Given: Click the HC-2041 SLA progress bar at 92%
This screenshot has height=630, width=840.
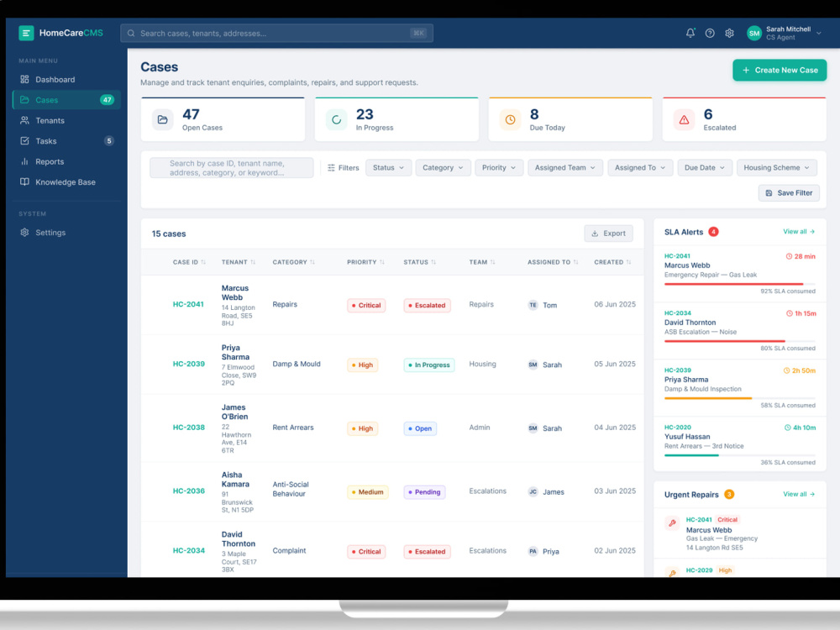Looking at the screenshot, I should pos(740,284).
